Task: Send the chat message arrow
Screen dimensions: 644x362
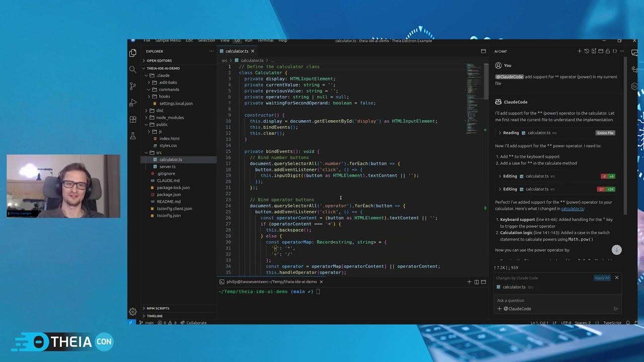Action: coord(616,309)
